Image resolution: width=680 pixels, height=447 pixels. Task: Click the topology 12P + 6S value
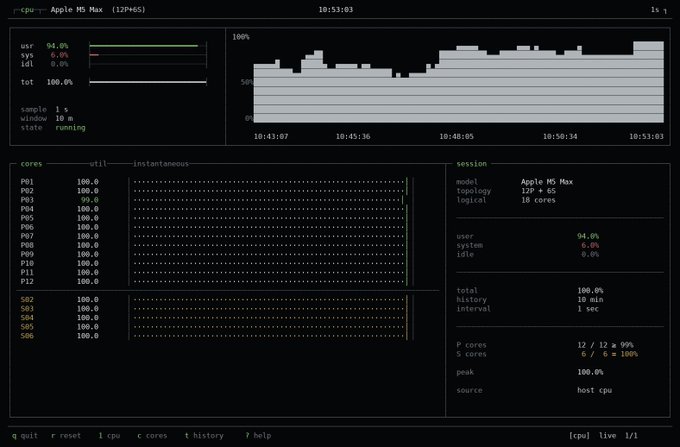pyautogui.click(x=538, y=191)
